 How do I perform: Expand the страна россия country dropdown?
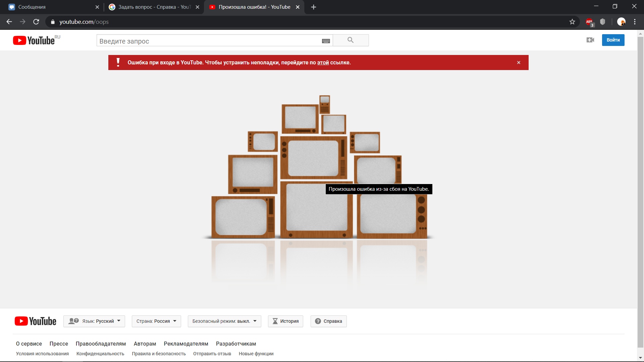click(157, 321)
